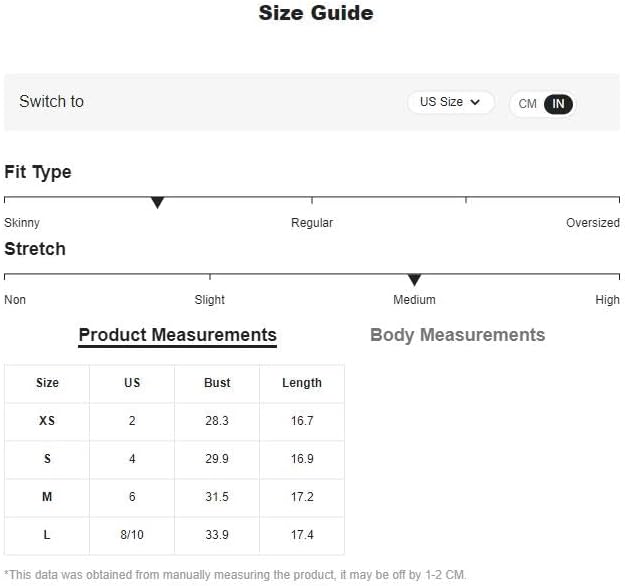Select the IN unit toggle
The image size is (625, 586).
[558, 104]
